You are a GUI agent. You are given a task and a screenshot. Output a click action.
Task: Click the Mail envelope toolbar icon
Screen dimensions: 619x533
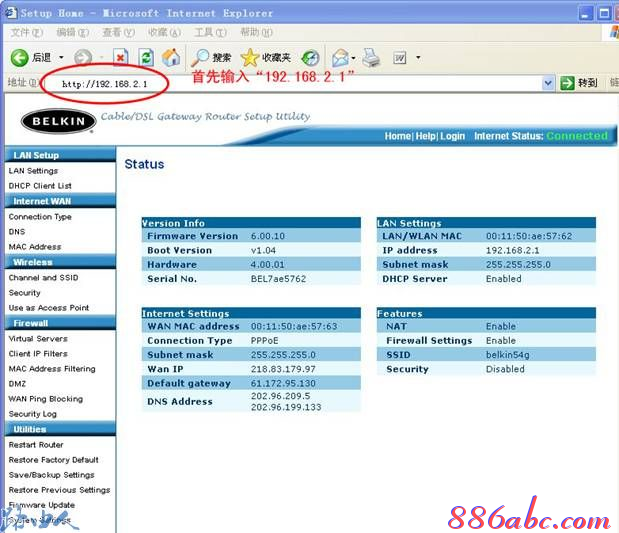(x=340, y=58)
